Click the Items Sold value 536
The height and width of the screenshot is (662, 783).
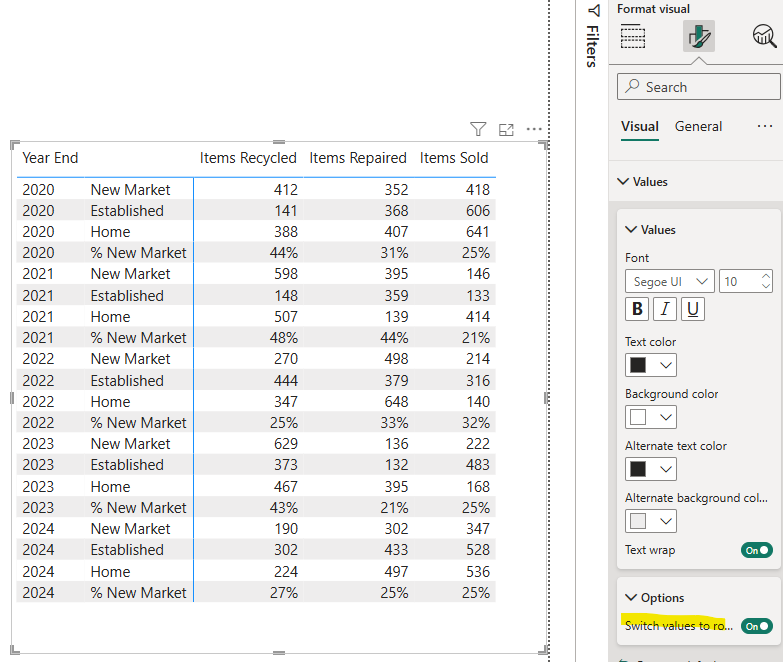click(478, 572)
